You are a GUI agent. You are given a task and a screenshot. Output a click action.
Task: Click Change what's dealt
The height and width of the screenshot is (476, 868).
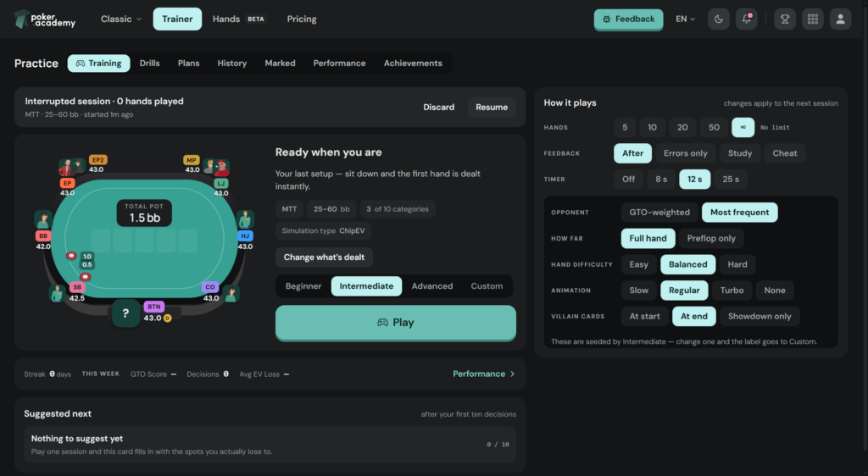[x=324, y=257]
